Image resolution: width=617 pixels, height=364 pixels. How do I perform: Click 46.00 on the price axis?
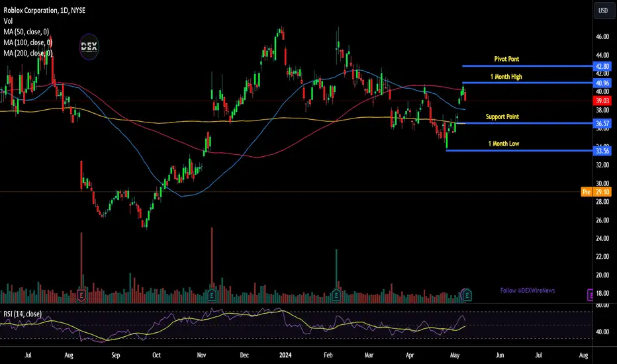[602, 36]
